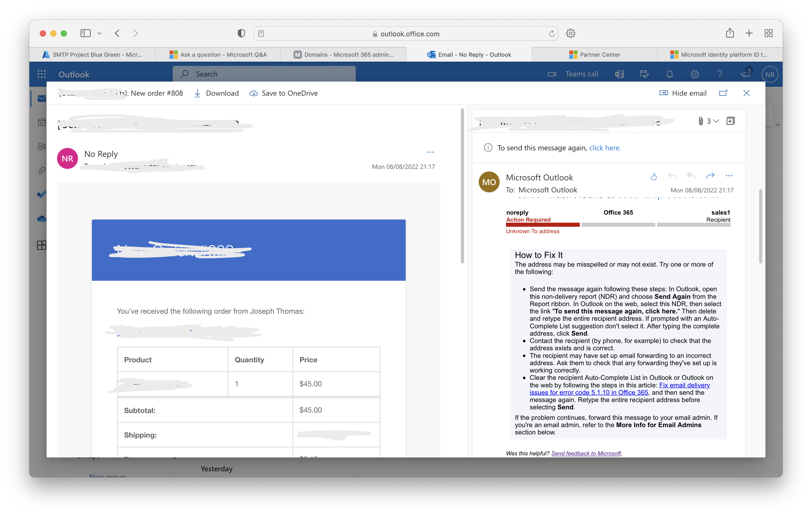This screenshot has width=812, height=516.
Task: Open a new Safari tab
Action: [749, 33]
